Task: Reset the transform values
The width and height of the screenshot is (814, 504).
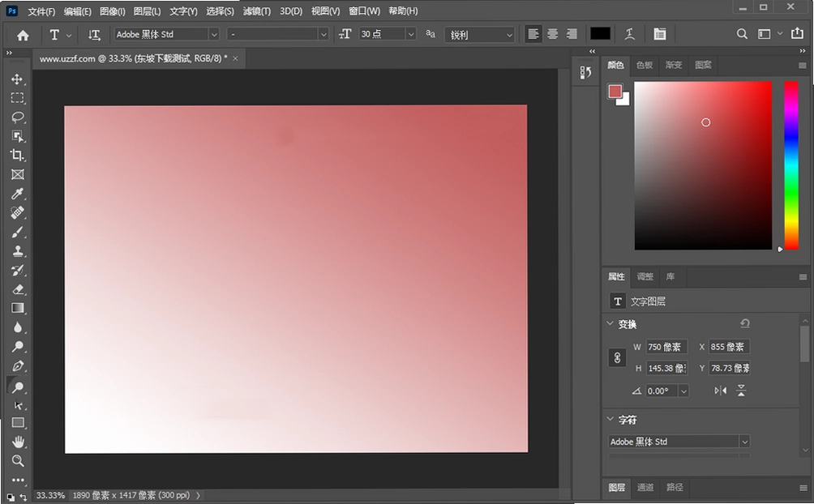Action: pyautogui.click(x=745, y=323)
